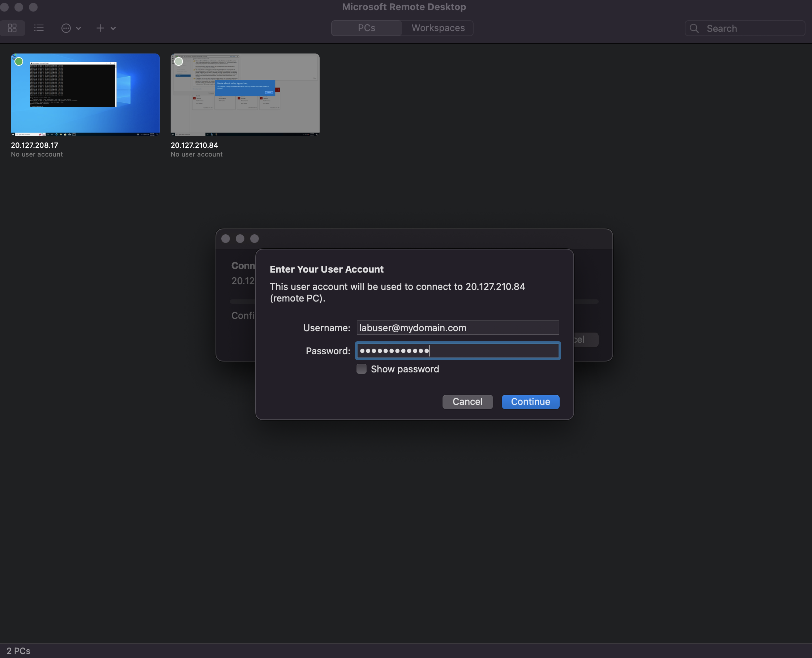Expand the chevron beside the ellipsis icon
The width and height of the screenshot is (812, 658).
(78, 28)
